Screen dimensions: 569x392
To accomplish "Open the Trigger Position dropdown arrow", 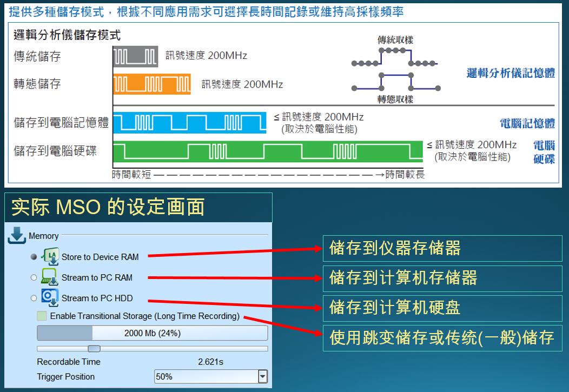I will 263,376.
